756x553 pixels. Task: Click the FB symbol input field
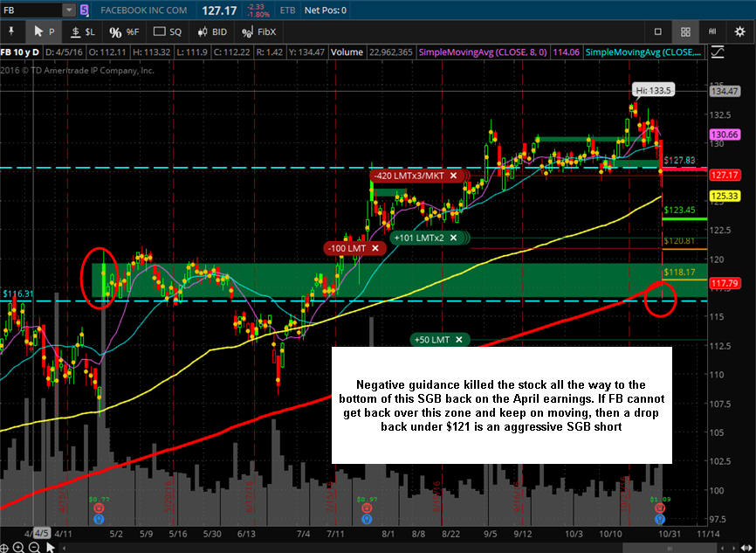(31, 10)
